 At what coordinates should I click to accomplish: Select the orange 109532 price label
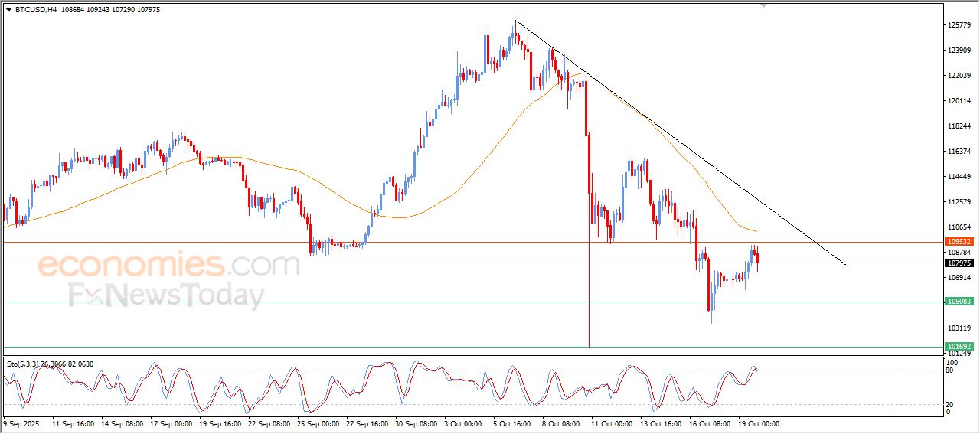(x=959, y=241)
